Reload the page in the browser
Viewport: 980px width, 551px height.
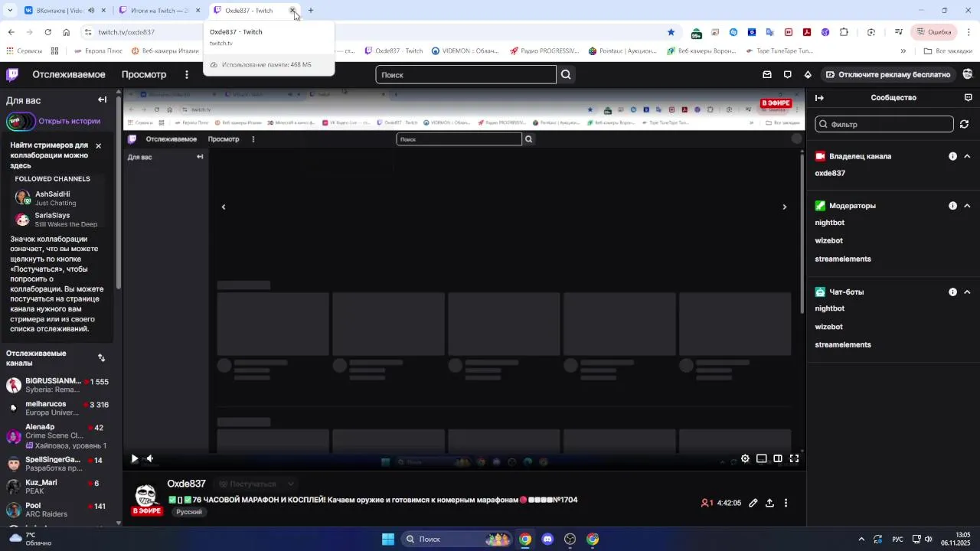point(47,32)
